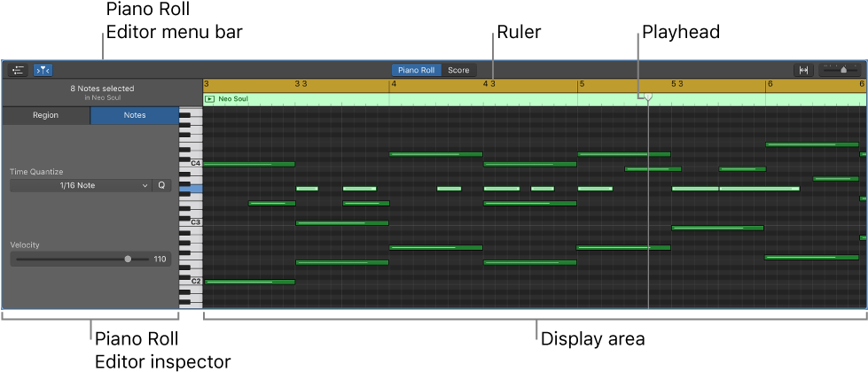The height and width of the screenshot is (372, 868).
Task: Open the 1/16 Note quantize dropdown
Action: (79, 186)
